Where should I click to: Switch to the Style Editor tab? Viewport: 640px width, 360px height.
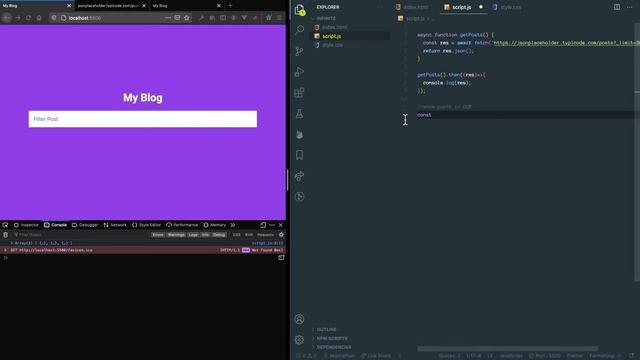146,225
